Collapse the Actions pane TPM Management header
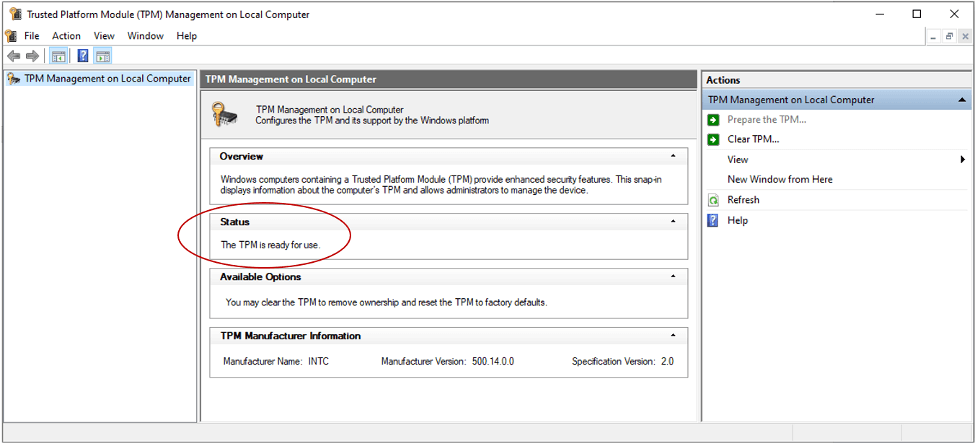977x445 pixels. (962, 100)
